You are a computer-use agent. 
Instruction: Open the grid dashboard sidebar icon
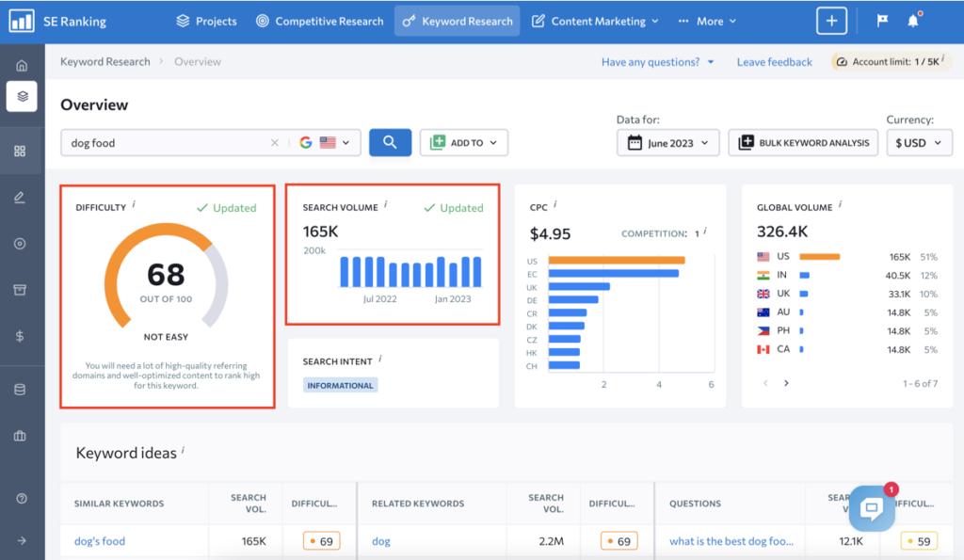(x=20, y=151)
